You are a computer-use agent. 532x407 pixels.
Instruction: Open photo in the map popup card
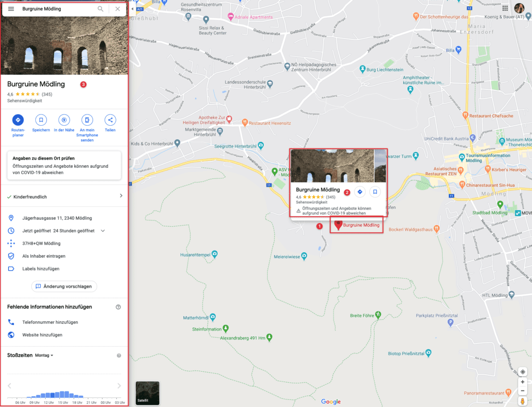[332, 166]
